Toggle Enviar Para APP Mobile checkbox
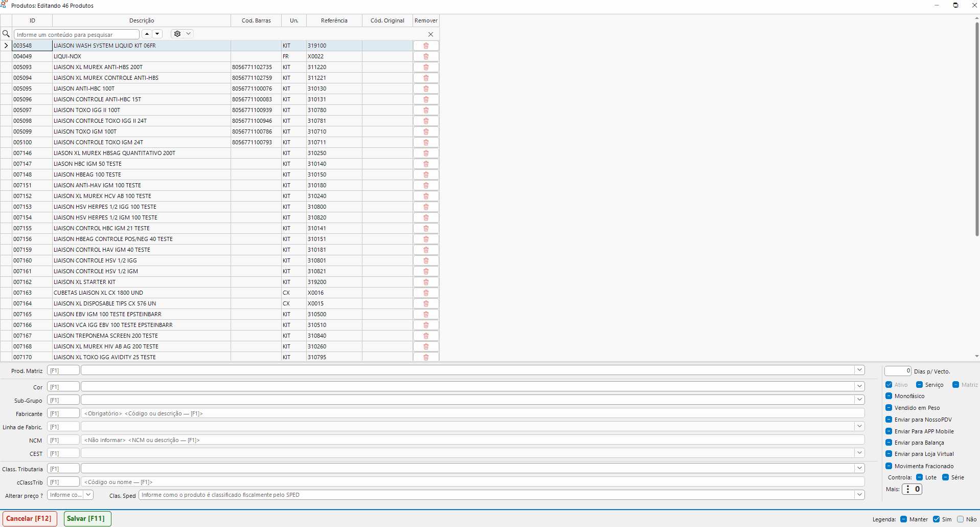Image resolution: width=980 pixels, height=527 pixels. 889,431
